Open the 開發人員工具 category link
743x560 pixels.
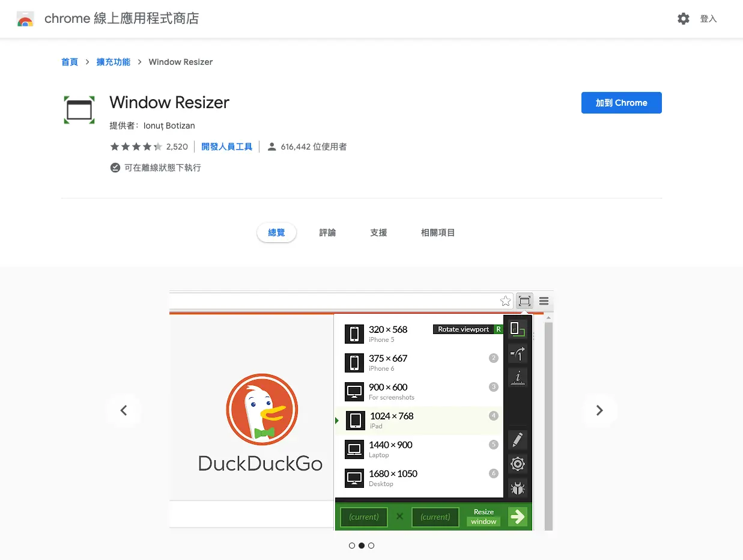[x=227, y=147]
